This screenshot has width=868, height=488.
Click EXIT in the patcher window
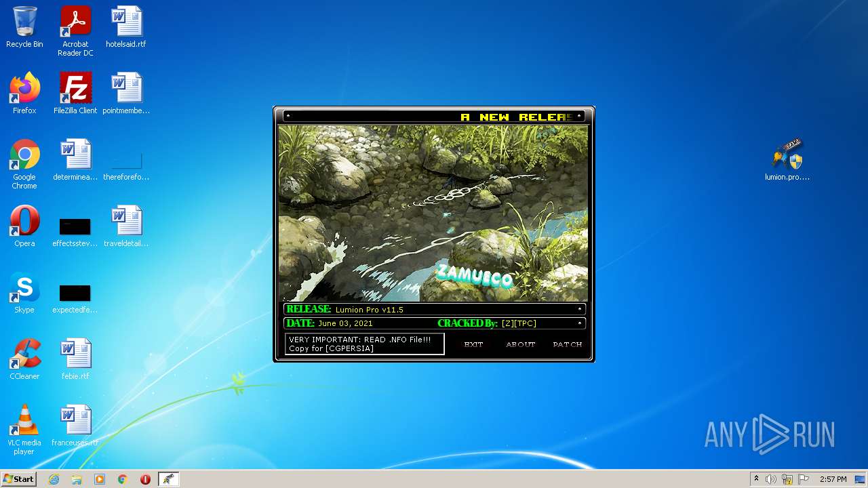473,344
